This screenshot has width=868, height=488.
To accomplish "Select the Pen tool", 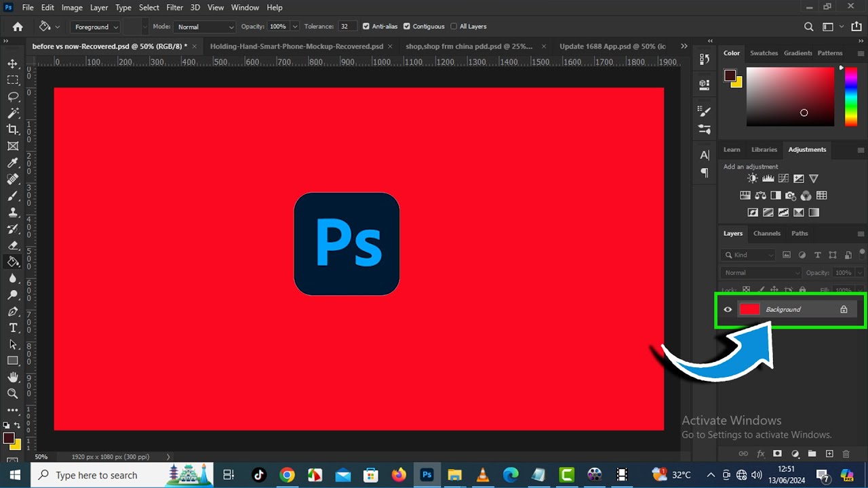I will point(12,311).
